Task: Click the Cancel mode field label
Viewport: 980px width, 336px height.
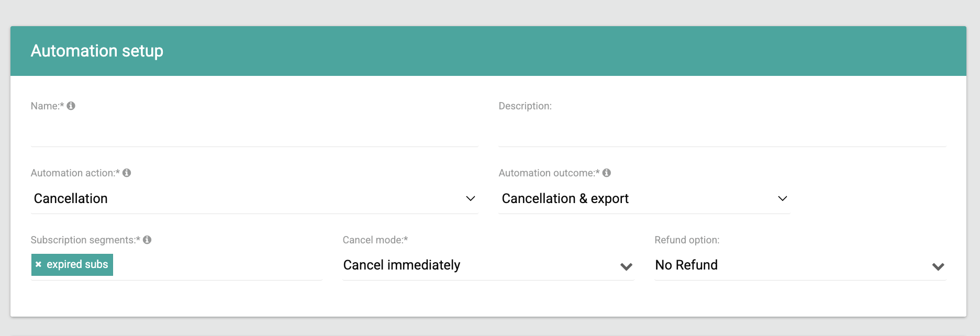Action: pyautogui.click(x=375, y=240)
